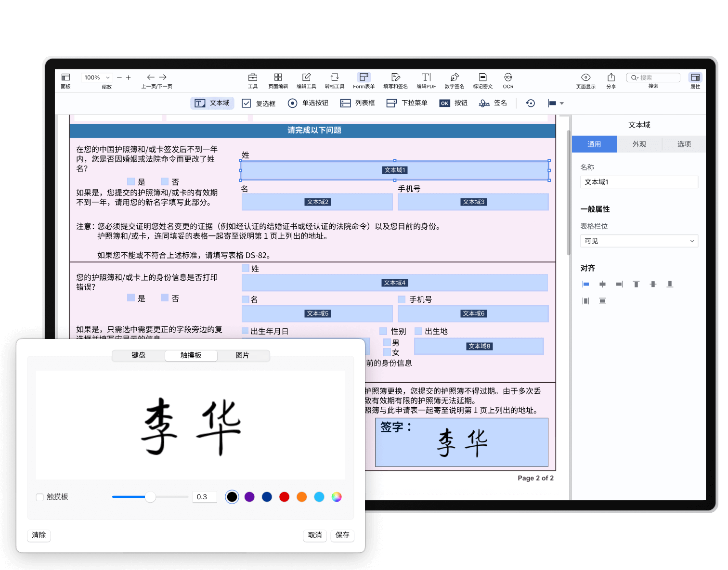
Task: Distribute horizontally icon in 对齐
Action: coord(586,301)
